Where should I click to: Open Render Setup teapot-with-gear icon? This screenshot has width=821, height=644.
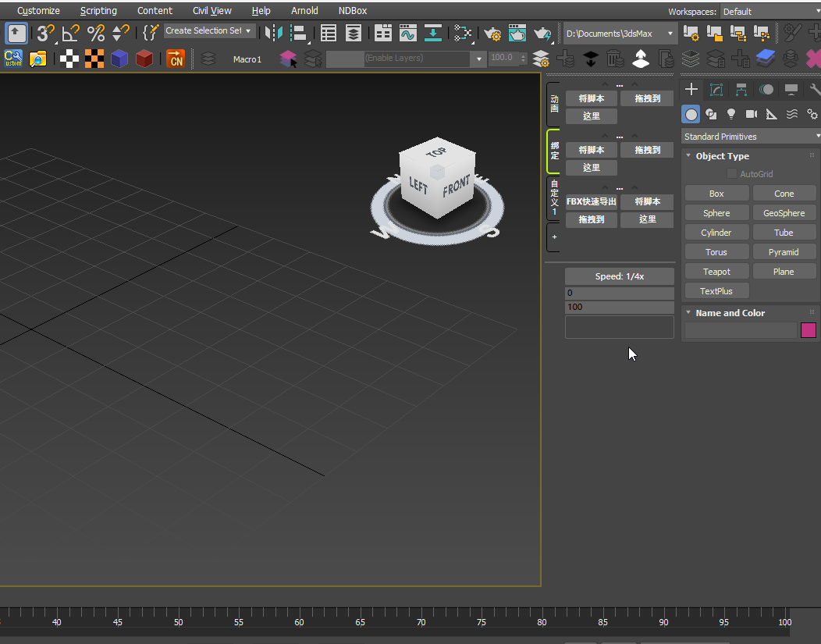click(492, 33)
